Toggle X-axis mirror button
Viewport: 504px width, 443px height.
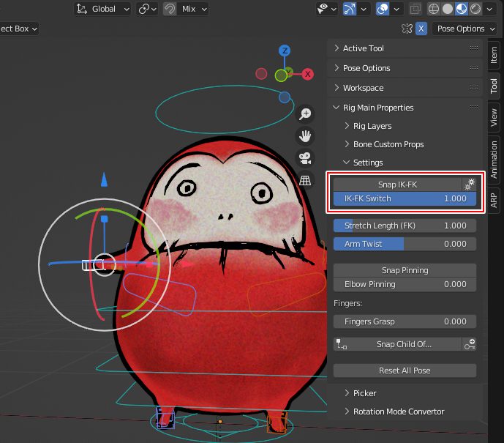coord(421,29)
